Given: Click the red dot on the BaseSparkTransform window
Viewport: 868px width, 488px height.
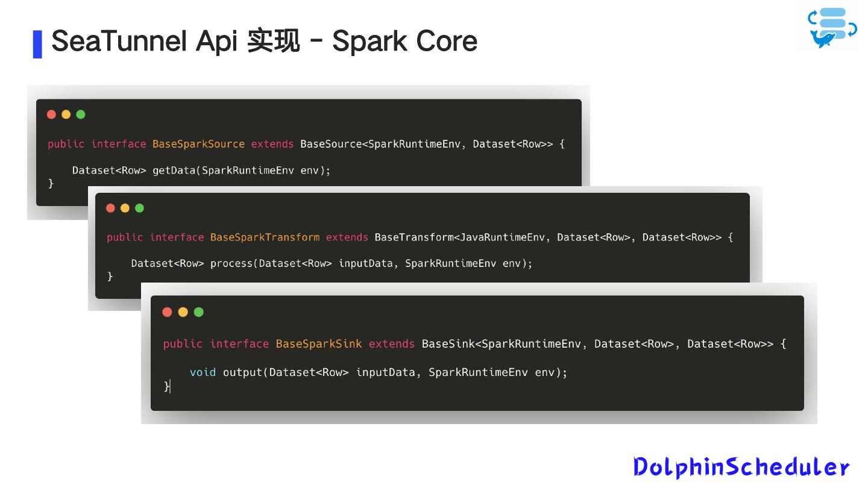Looking at the screenshot, I should pyautogui.click(x=111, y=208).
